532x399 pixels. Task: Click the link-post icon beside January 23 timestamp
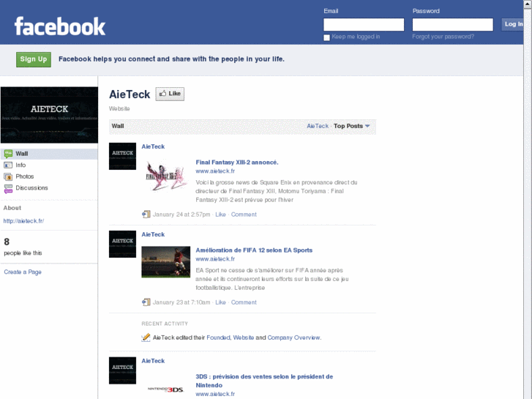146,302
